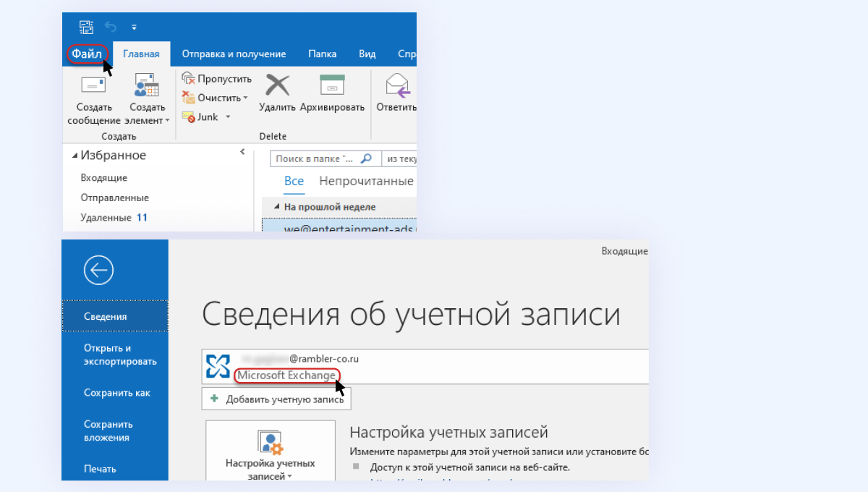This screenshot has width=868, height=492.
Task: Click the Удалить X icon
Action: [x=277, y=85]
